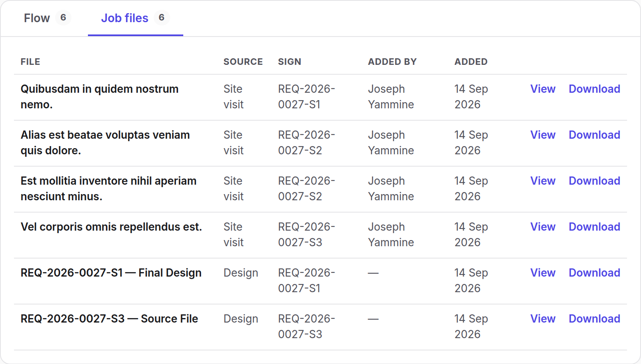Click the file name "REQ-2026-0027-S3 — Source File"
This screenshot has height=364, width=641.
click(109, 319)
